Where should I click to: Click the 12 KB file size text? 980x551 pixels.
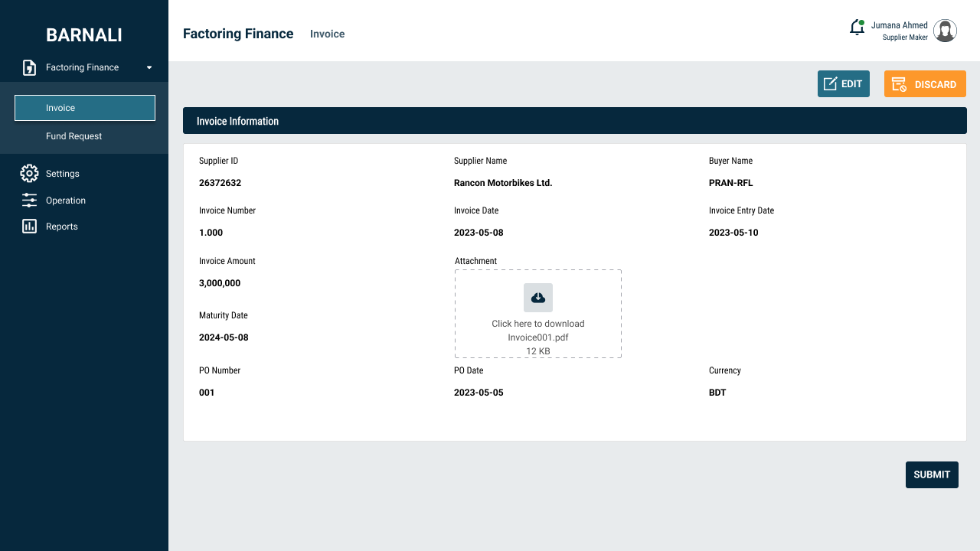pyautogui.click(x=538, y=351)
